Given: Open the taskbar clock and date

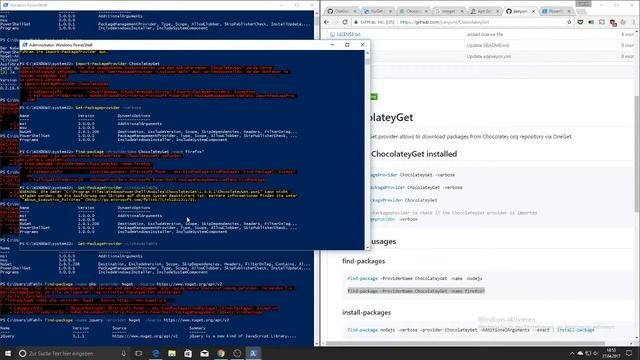Looking at the screenshot, I should 611,353.
